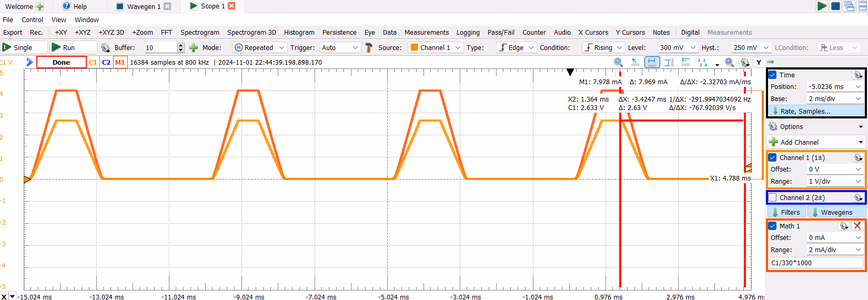The image size is (868, 300).
Task: Uncheck the Math 1 checkbox
Action: point(772,226)
